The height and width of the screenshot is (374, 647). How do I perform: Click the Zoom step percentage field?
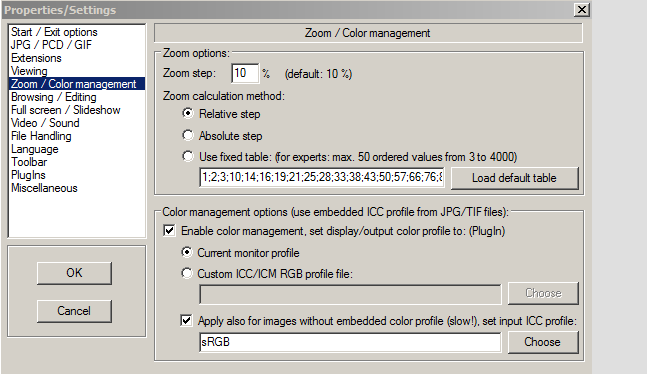245,73
